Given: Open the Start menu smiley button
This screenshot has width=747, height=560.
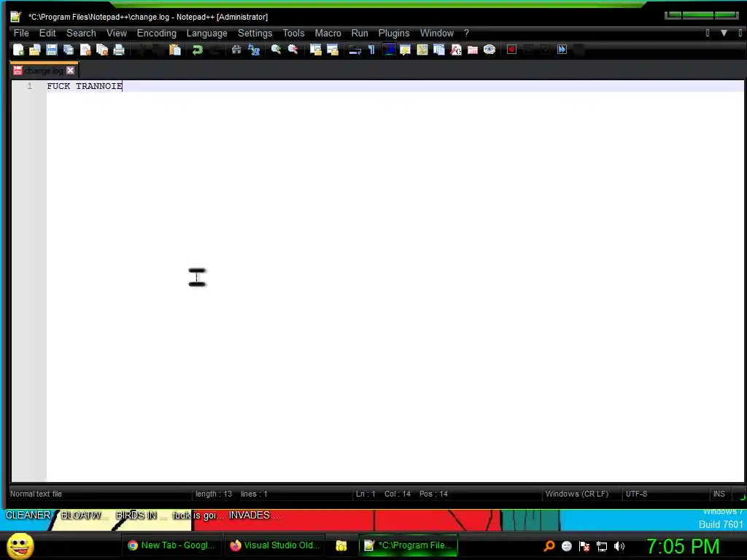Looking at the screenshot, I should click(x=20, y=545).
